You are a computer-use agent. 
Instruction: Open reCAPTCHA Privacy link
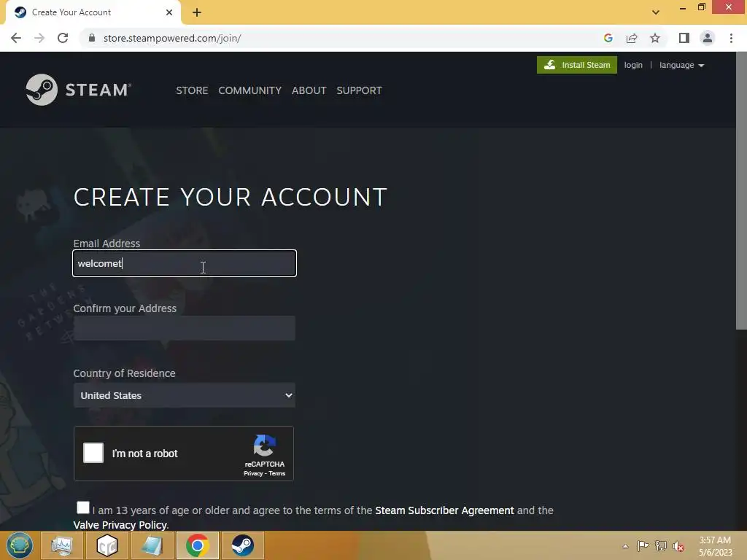point(253,473)
